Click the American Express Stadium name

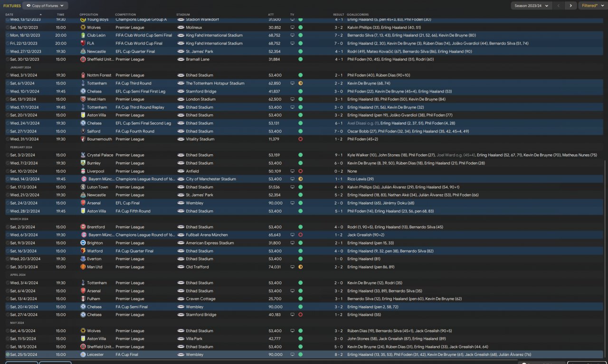tap(210, 243)
